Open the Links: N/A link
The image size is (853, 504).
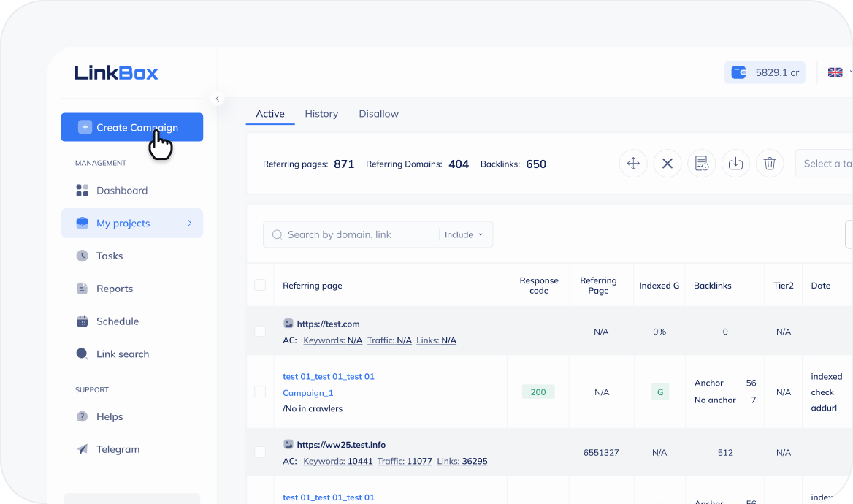436,340
